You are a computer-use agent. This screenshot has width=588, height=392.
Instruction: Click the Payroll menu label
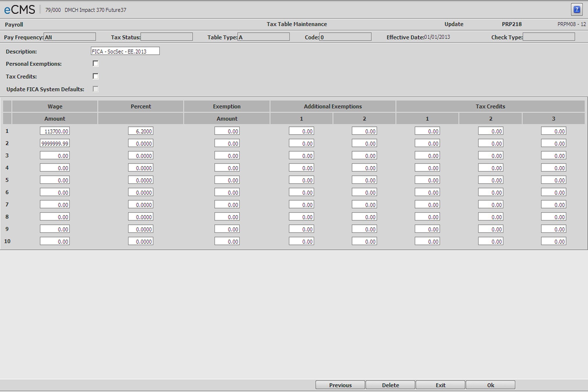pyautogui.click(x=14, y=24)
